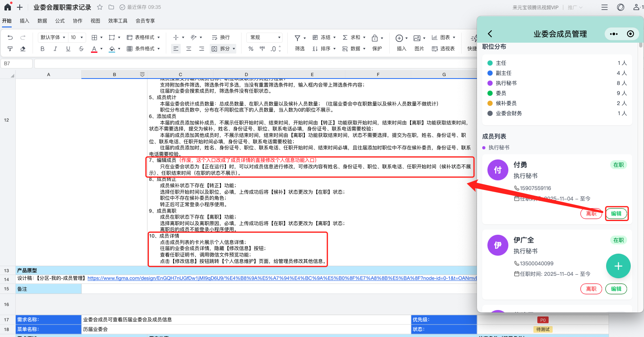Switch to the 开始 tab
Image resolution: width=644 pixels, height=337 pixels.
click(7, 21)
